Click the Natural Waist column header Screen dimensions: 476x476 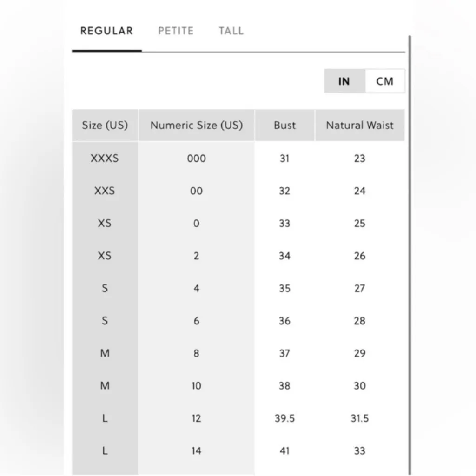tap(359, 126)
